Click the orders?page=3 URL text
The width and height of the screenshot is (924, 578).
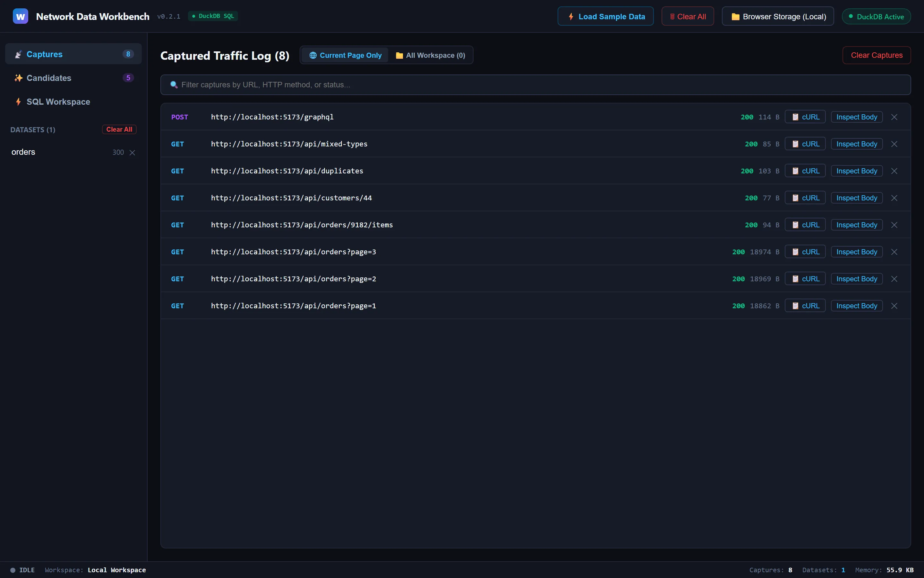pyautogui.click(x=294, y=252)
